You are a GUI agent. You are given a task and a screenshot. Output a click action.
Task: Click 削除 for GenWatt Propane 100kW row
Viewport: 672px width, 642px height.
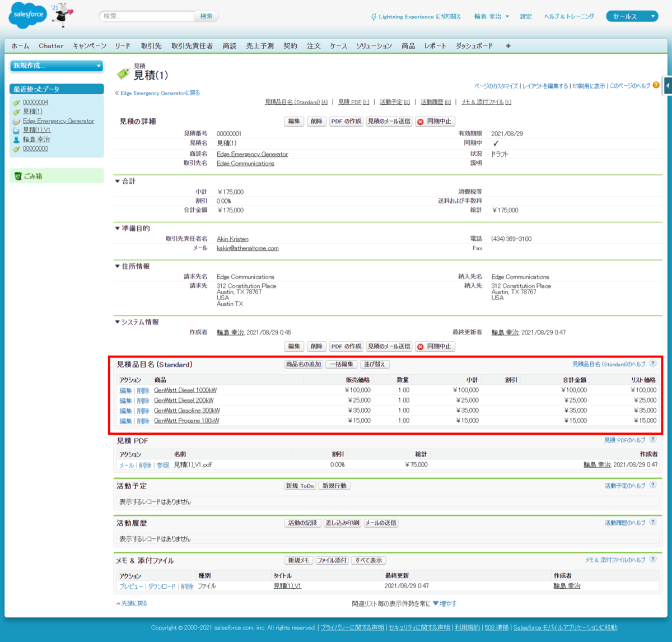coord(143,421)
